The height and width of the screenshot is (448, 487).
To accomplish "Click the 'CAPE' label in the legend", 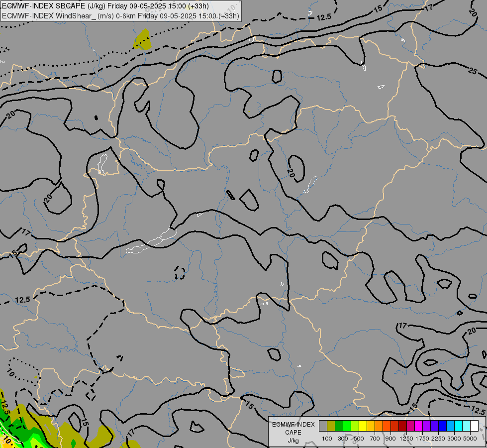I will (x=293, y=433).
